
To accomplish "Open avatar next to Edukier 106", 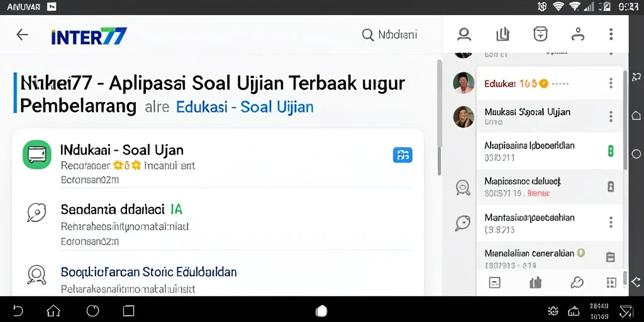I will pyautogui.click(x=464, y=83).
